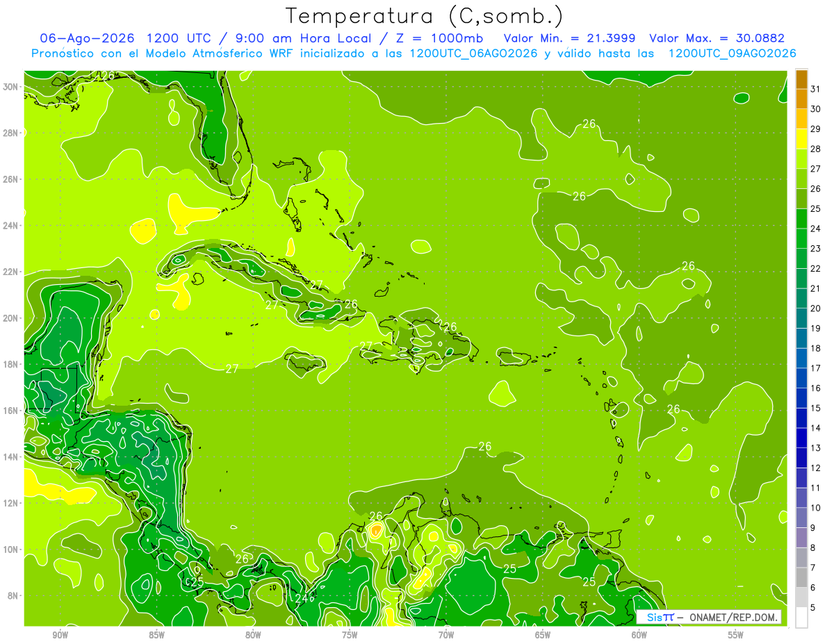Click the longitude axis label "90W"
834x644 pixels.
(60, 635)
